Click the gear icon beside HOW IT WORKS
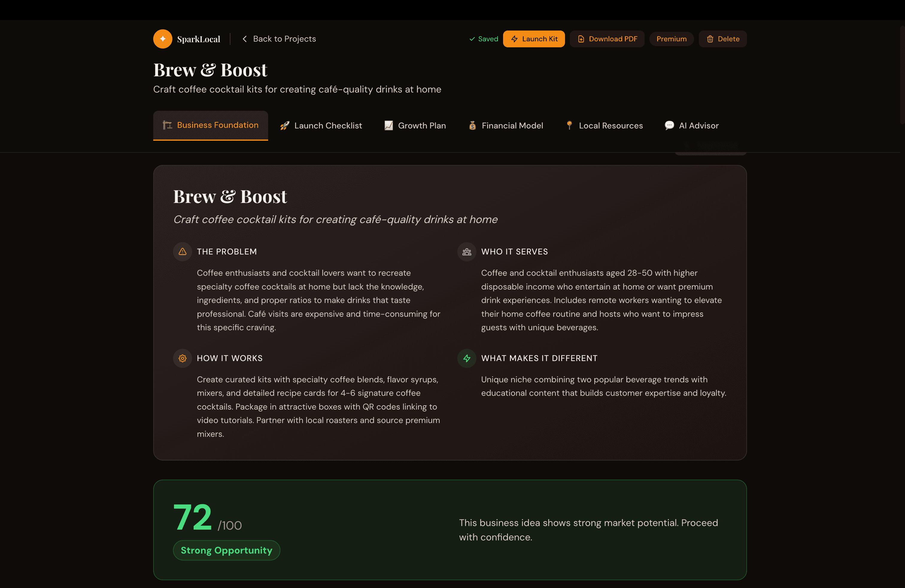905x588 pixels. click(x=182, y=358)
